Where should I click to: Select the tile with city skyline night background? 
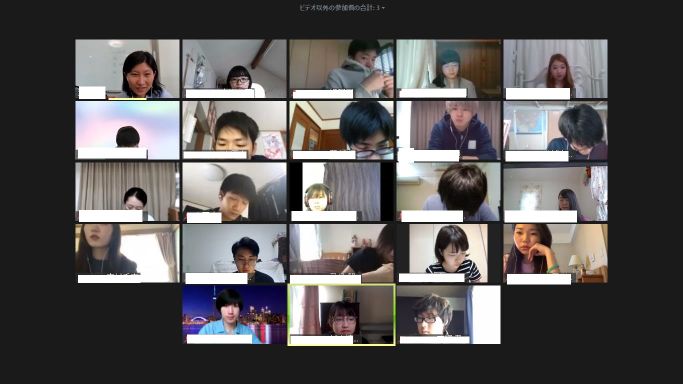234,315
